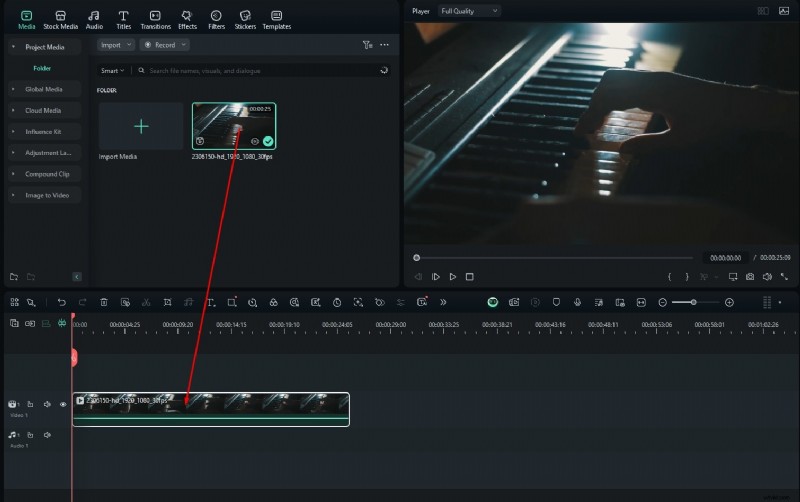Click the voiceover microphone icon in timeline toolbar
Image resolution: width=800 pixels, height=502 pixels.
(576, 302)
